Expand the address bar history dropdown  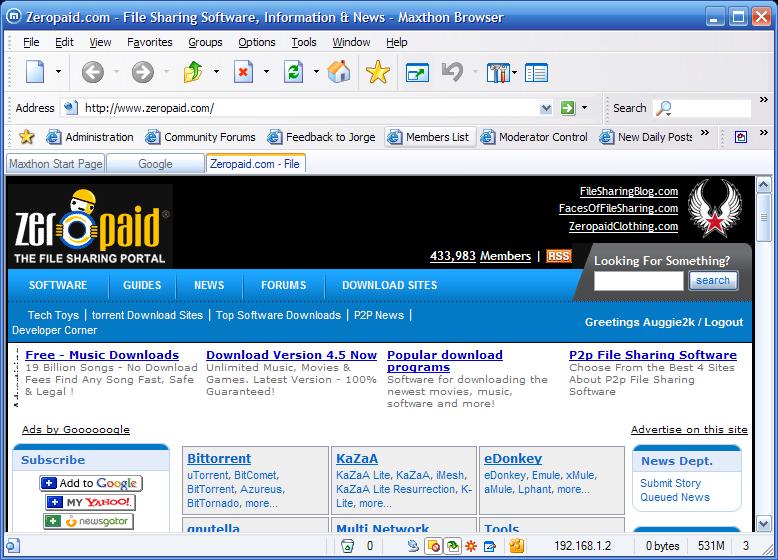click(546, 108)
